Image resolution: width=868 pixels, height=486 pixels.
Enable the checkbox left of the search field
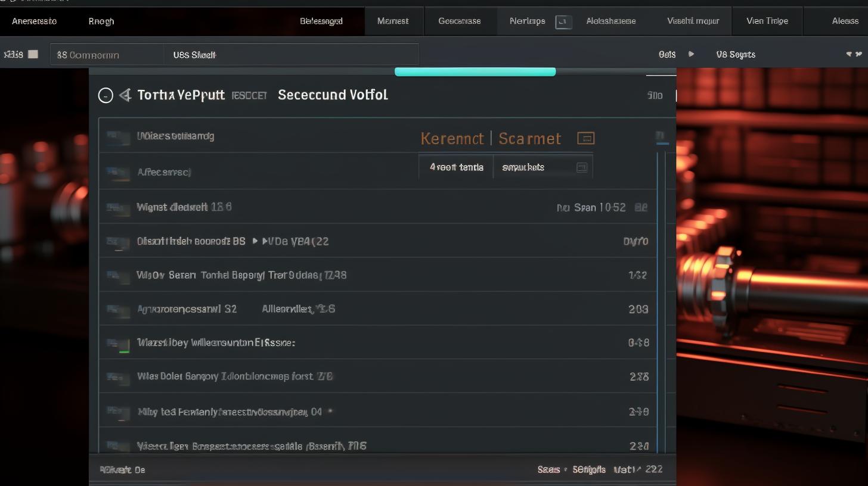pos(33,54)
